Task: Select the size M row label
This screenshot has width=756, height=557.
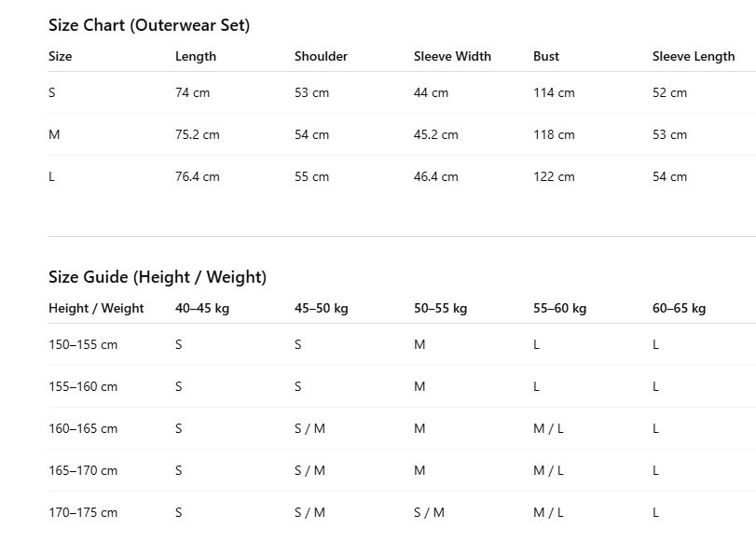Action: [54, 134]
